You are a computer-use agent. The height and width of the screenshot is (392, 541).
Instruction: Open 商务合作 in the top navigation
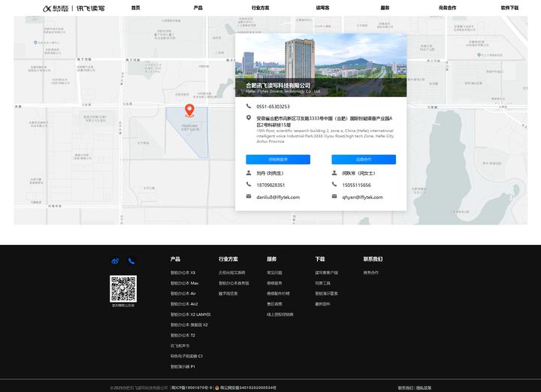(x=448, y=8)
